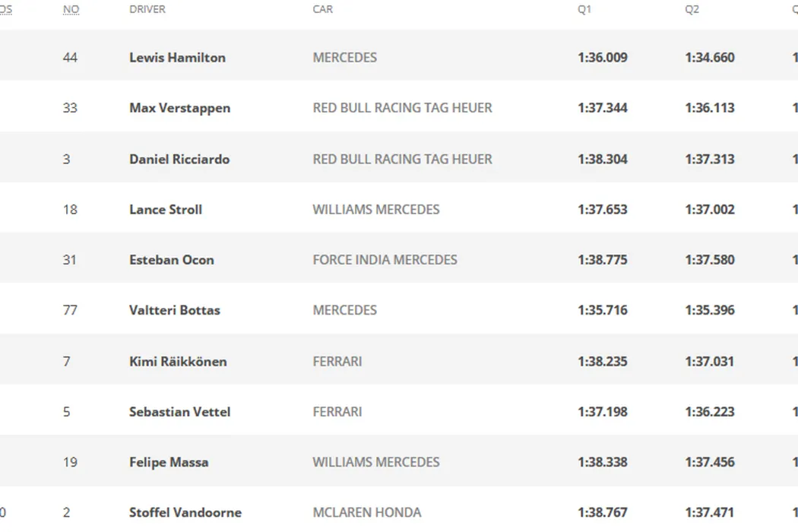Click the Q2 column header
This screenshot has width=798, height=532.
pyautogui.click(x=692, y=9)
